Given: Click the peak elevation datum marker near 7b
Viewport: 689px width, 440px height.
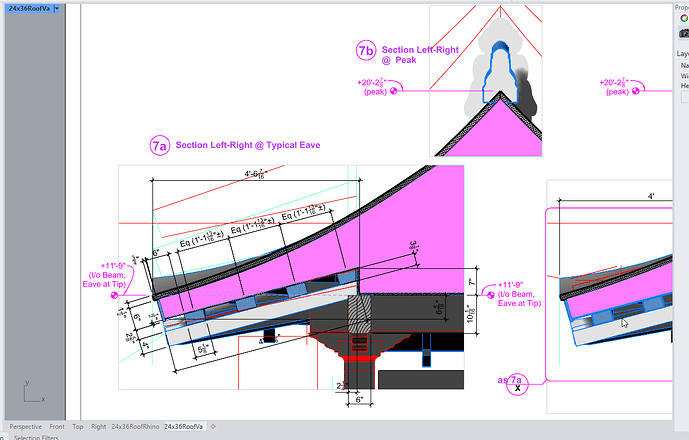Looking at the screenshot, I should point(394,91).
